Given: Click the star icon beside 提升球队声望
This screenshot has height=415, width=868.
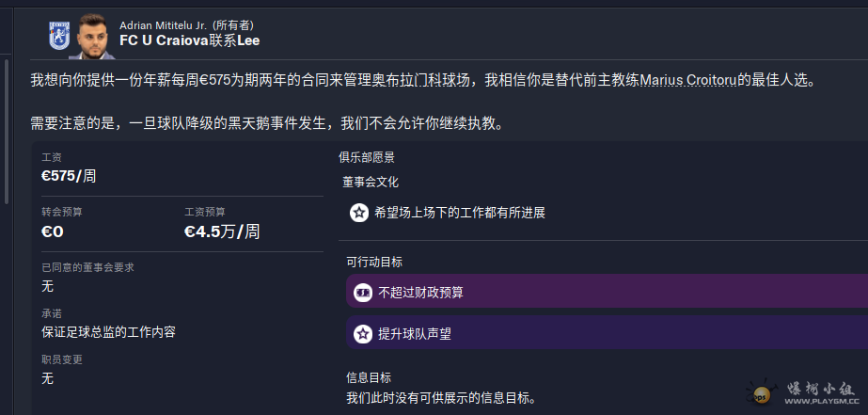Looking at the screenshot, I should 362,333.
